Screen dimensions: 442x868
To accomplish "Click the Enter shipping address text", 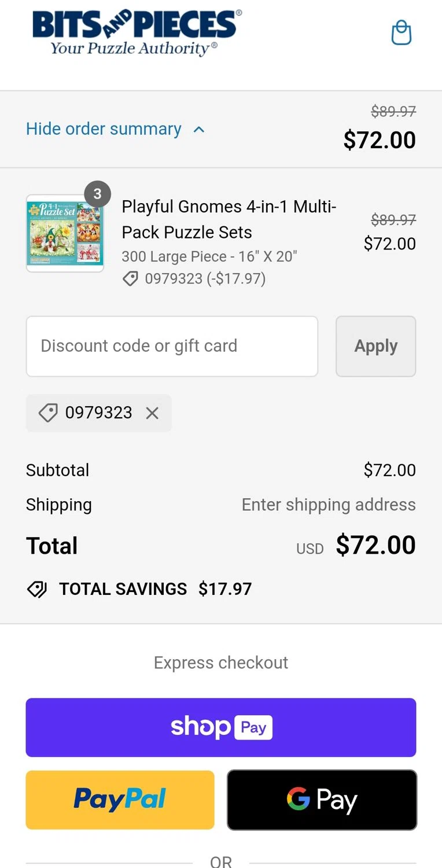I will (x=329, y=505).
